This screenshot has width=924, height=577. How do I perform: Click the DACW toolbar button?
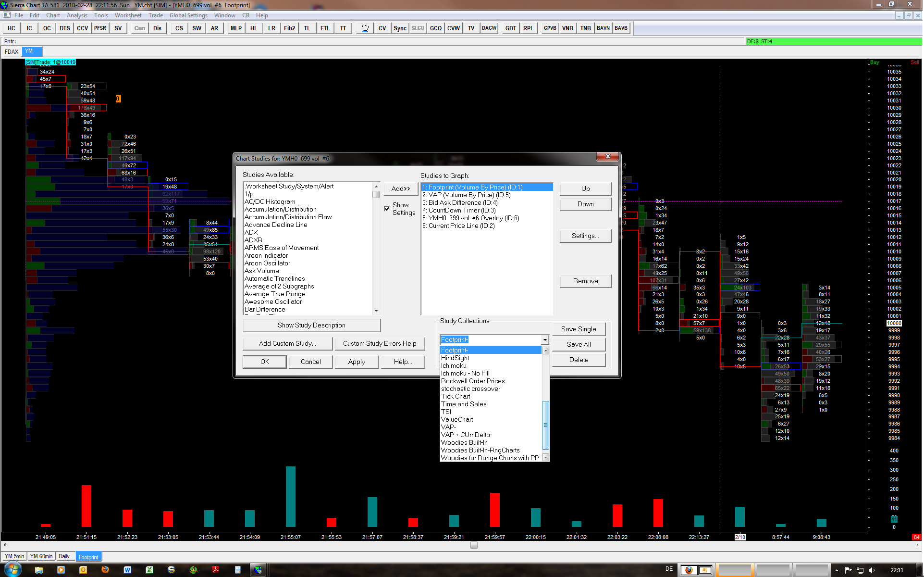pyautogui.click(x=489, y=28)
